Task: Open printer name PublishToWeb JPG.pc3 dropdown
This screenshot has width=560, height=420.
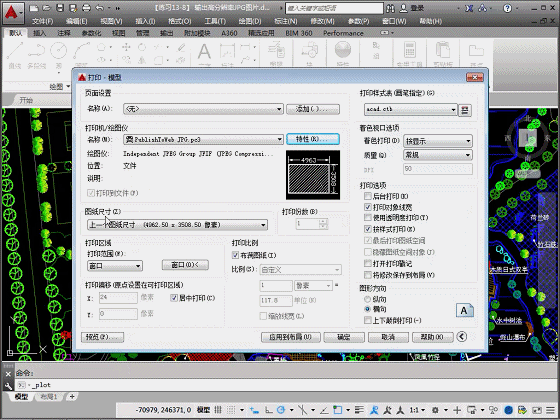Action: [203, 139]
